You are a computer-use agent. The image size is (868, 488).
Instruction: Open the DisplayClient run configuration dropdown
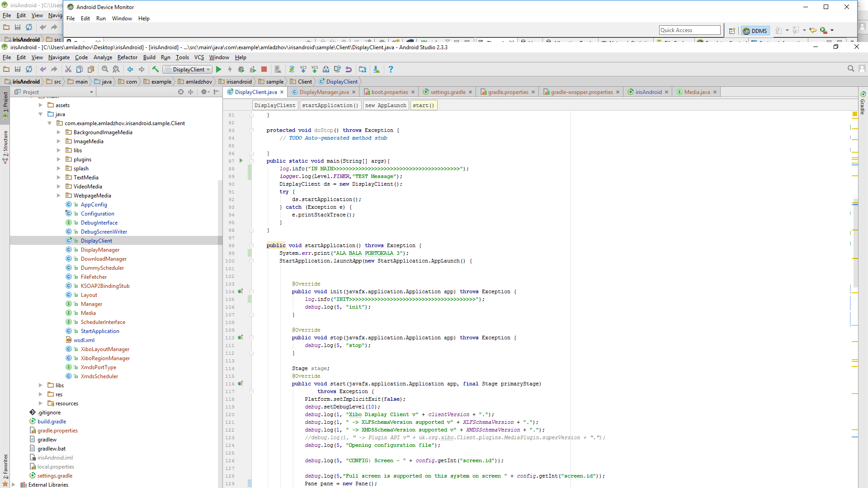point(188,69)
